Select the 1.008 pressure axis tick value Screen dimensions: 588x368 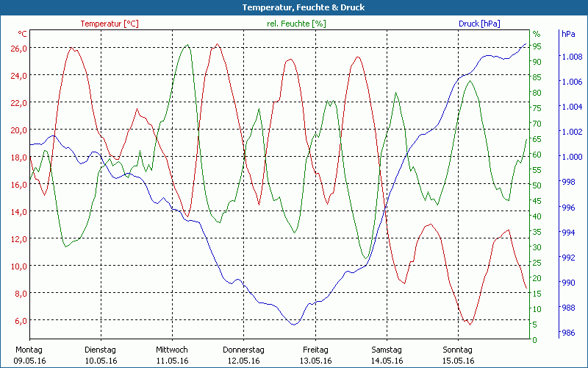(571, 57)
